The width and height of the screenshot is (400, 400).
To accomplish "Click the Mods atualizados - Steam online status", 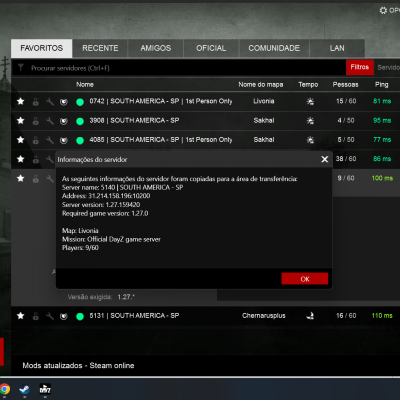I will coord(78,366).
